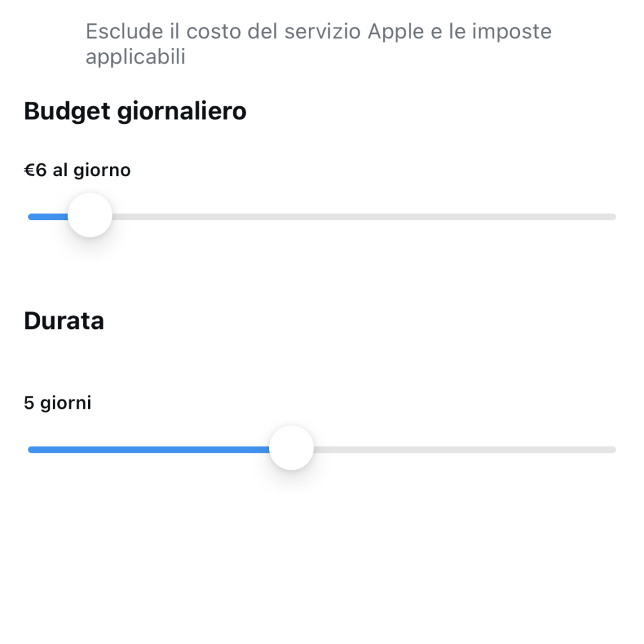This screenshot has height=644, width=644.
Task: Click the daily budget slider handle
Action: (90, 216)
